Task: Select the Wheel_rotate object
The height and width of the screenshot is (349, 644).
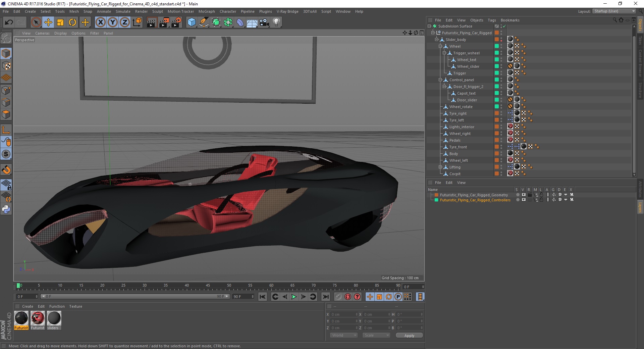Action: (461, 107)
